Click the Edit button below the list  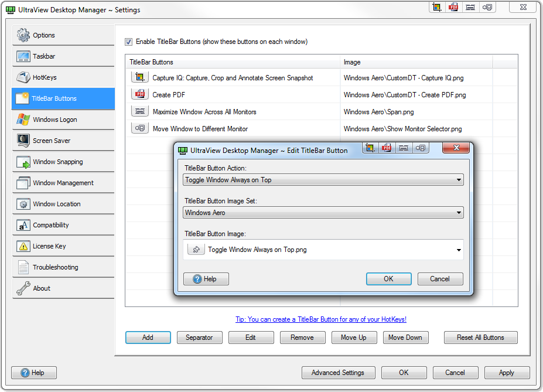[x=251, y=338]
